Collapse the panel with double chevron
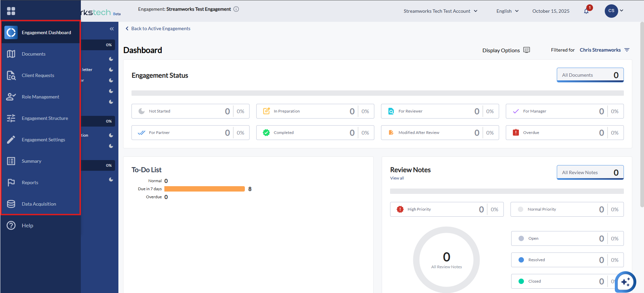 click(112, 29)
